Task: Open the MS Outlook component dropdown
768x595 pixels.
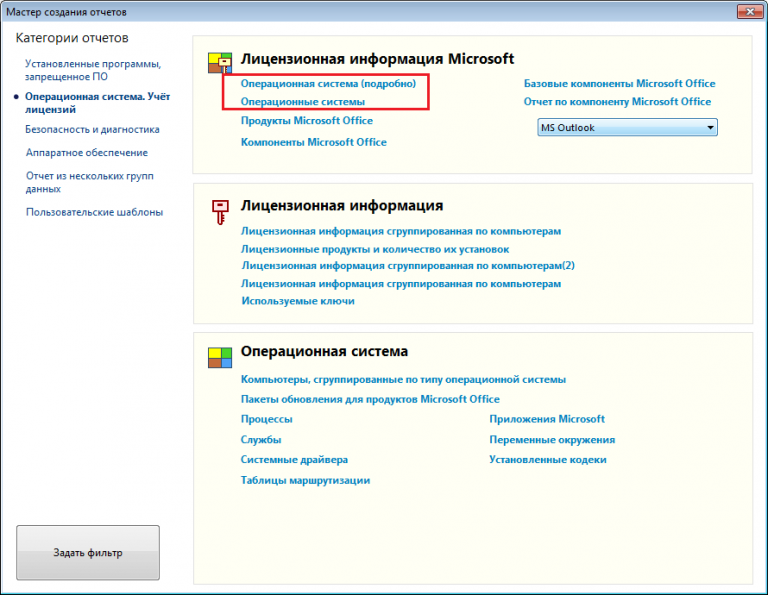Action: [x=628, y=128]
